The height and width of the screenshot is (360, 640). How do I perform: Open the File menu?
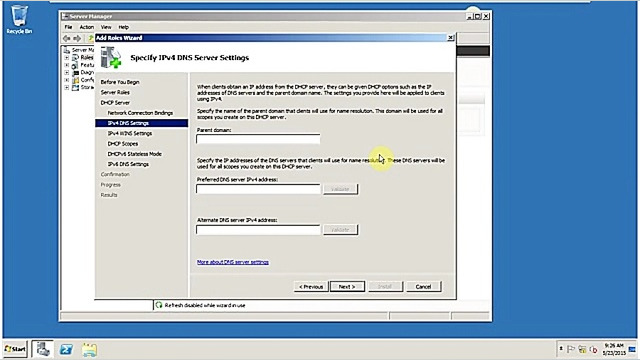coord(68,27)
